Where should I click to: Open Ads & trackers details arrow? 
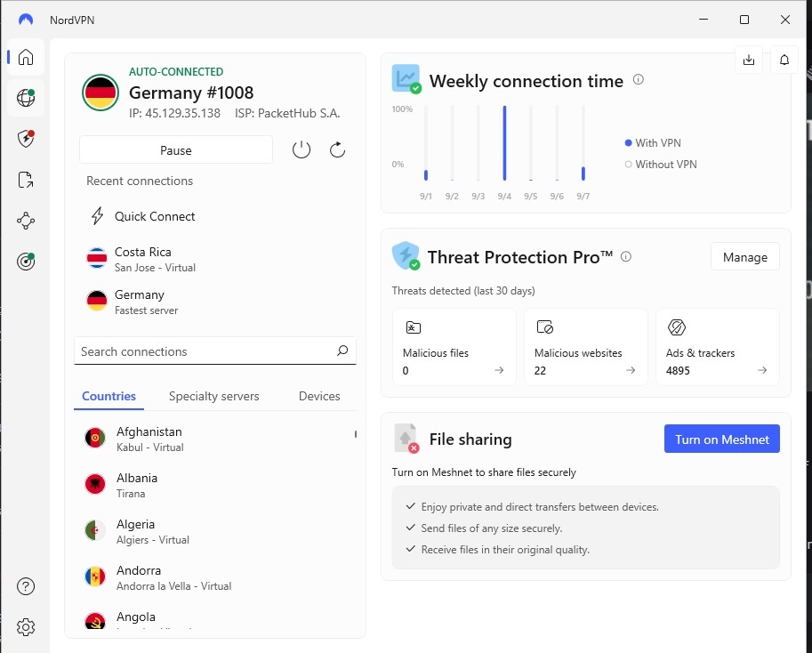[762, 370]
